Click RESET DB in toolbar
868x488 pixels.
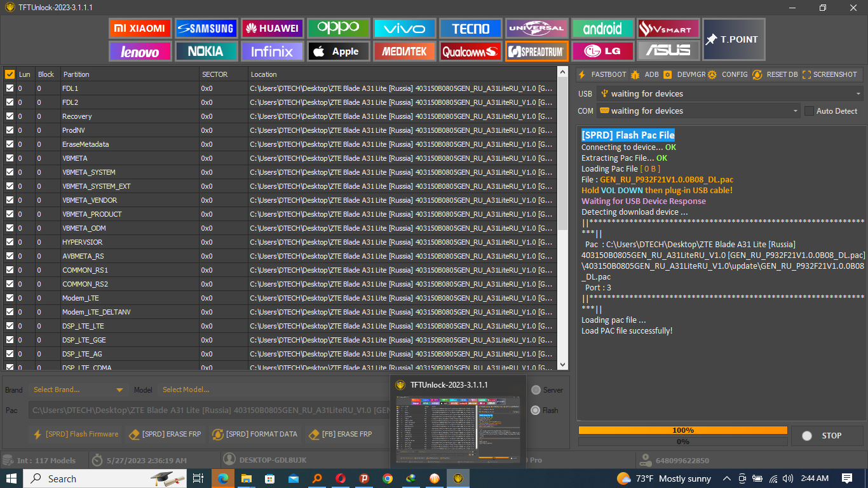775,74
